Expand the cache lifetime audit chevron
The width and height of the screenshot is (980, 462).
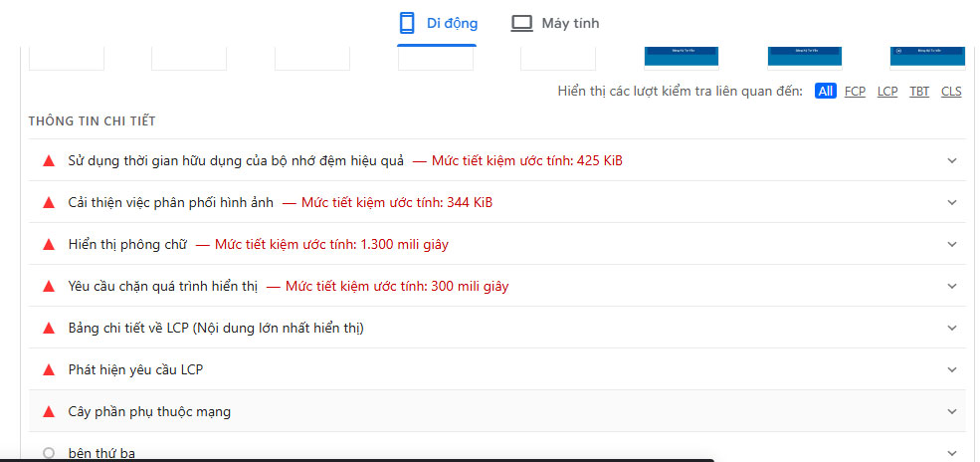(952, 160)
